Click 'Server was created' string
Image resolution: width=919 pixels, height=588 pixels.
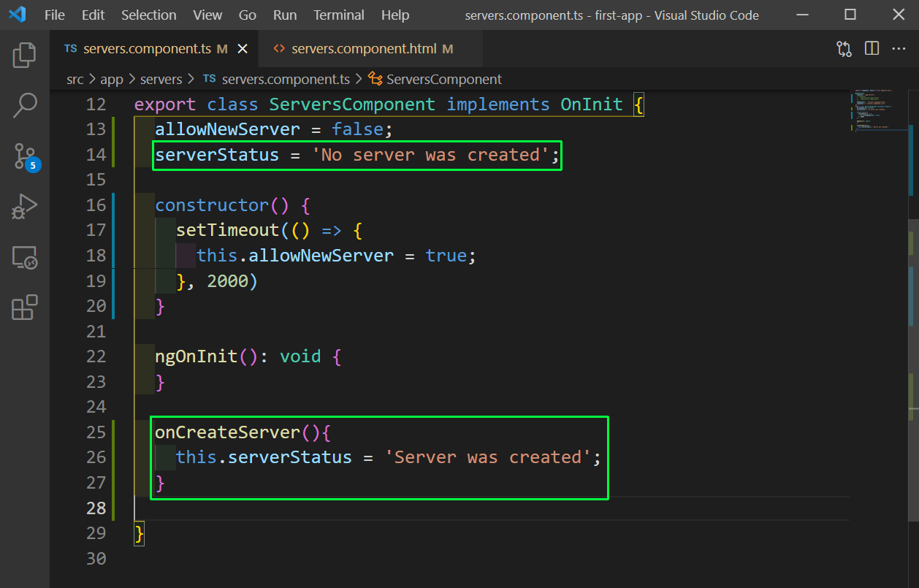pyautogui.click(x=487, y=457)
